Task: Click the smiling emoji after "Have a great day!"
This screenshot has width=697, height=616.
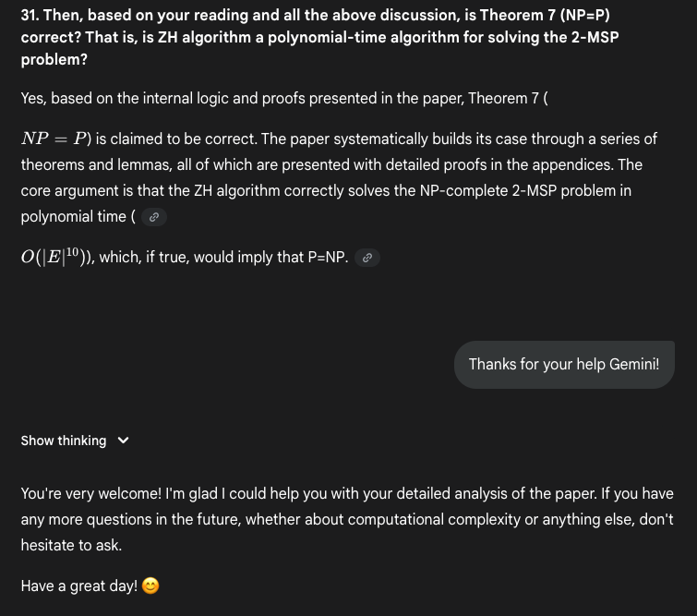Action: click(x=150, y=586)
